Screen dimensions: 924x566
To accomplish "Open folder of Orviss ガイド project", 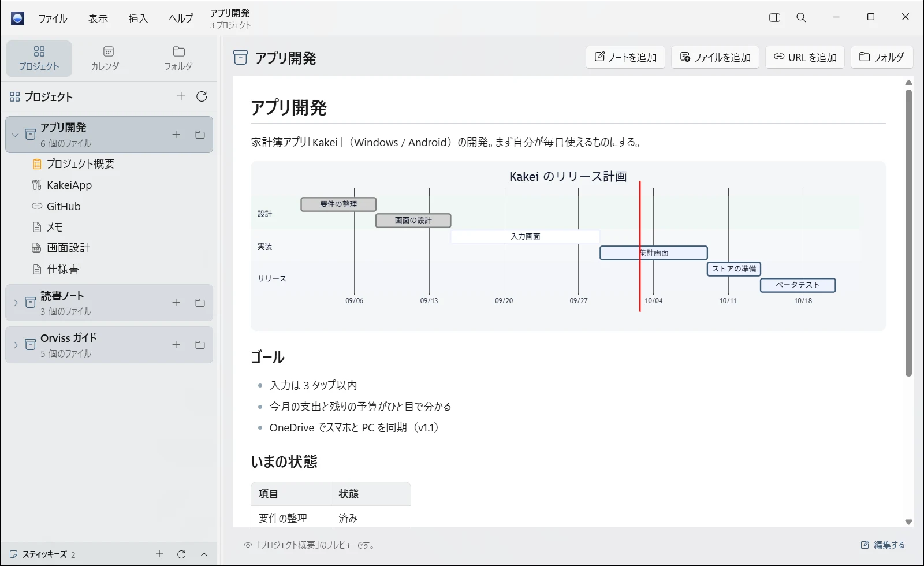I will pyautogui.click(x=200, y=345).
